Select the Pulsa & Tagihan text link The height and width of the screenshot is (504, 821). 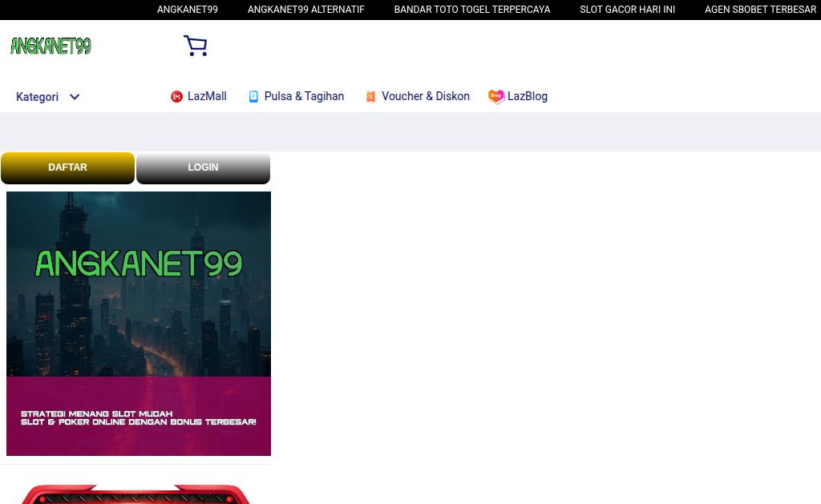point(304,96)
